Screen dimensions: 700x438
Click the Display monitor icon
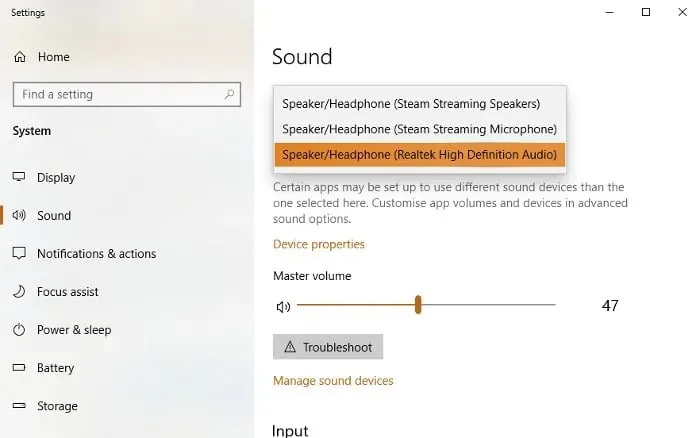(x=19, y=177)
